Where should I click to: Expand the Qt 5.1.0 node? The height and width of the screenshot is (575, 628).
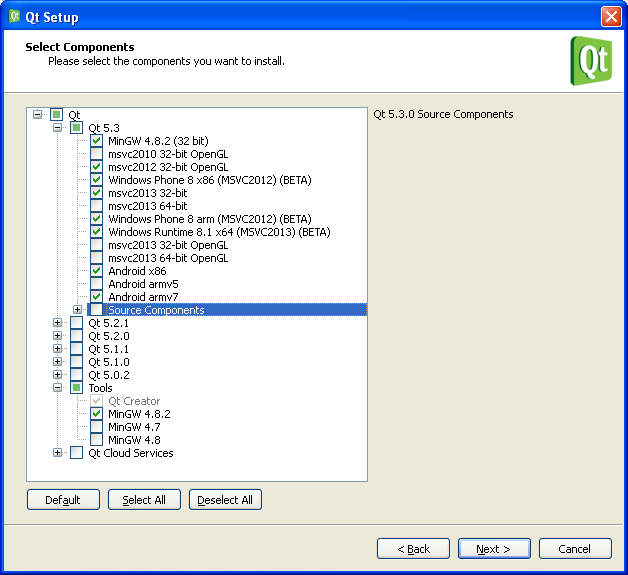57,362
